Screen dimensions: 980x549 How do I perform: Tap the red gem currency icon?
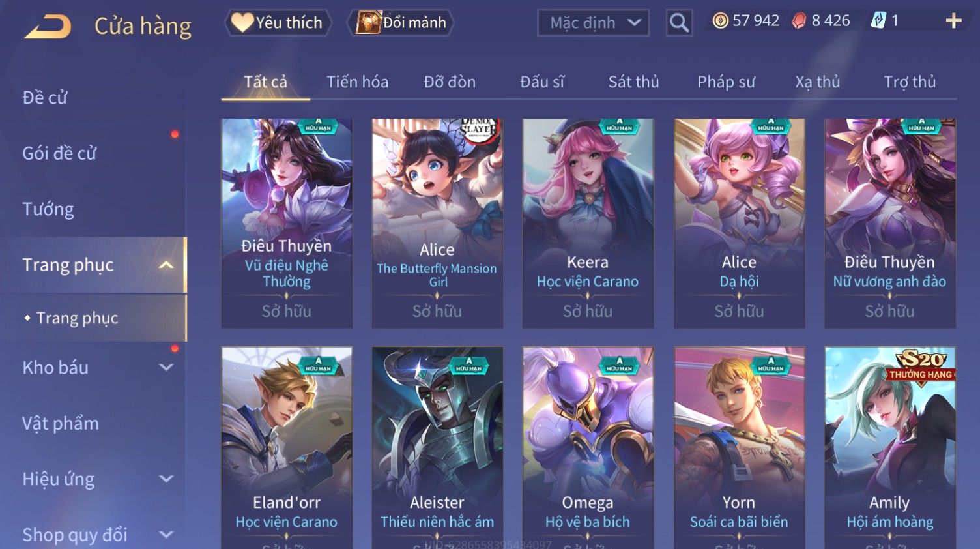pos(799,21)
